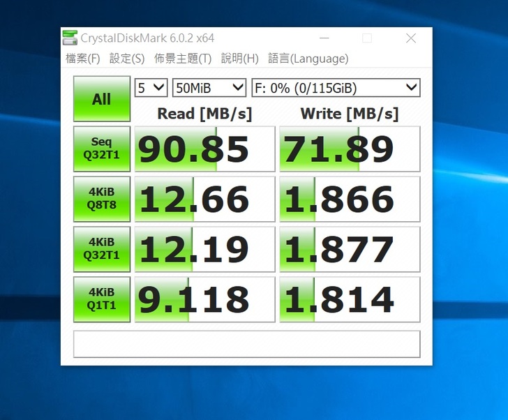Open the 設定(S) menu

point(127,59)
